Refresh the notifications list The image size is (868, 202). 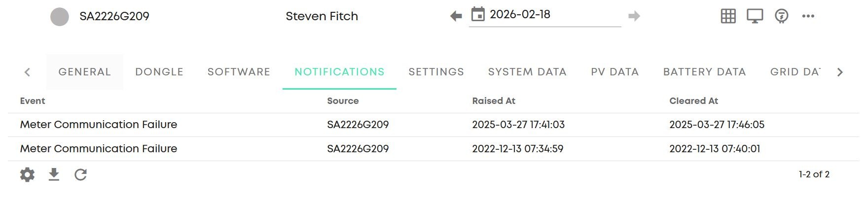click(x=81, y=174)
